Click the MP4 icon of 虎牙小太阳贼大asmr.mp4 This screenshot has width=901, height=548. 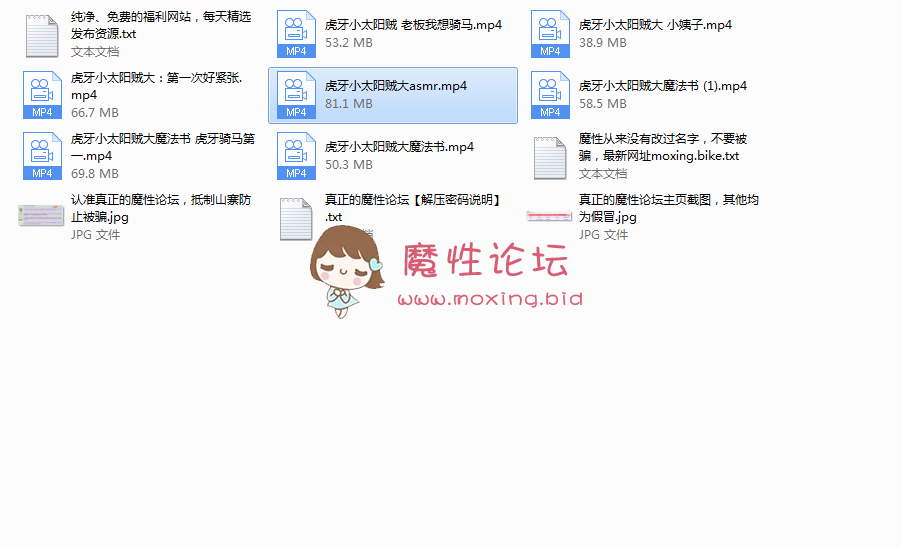296,95
